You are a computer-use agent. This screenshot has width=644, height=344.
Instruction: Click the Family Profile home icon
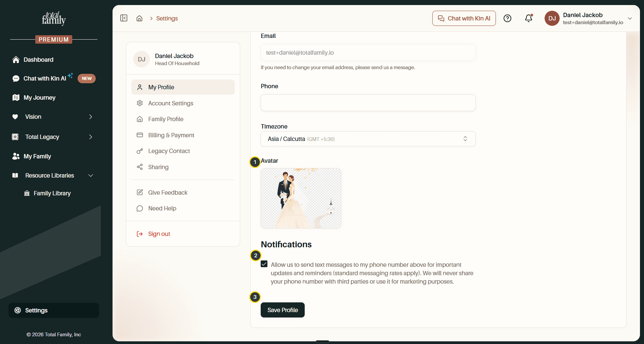click(x=140, y=119)
